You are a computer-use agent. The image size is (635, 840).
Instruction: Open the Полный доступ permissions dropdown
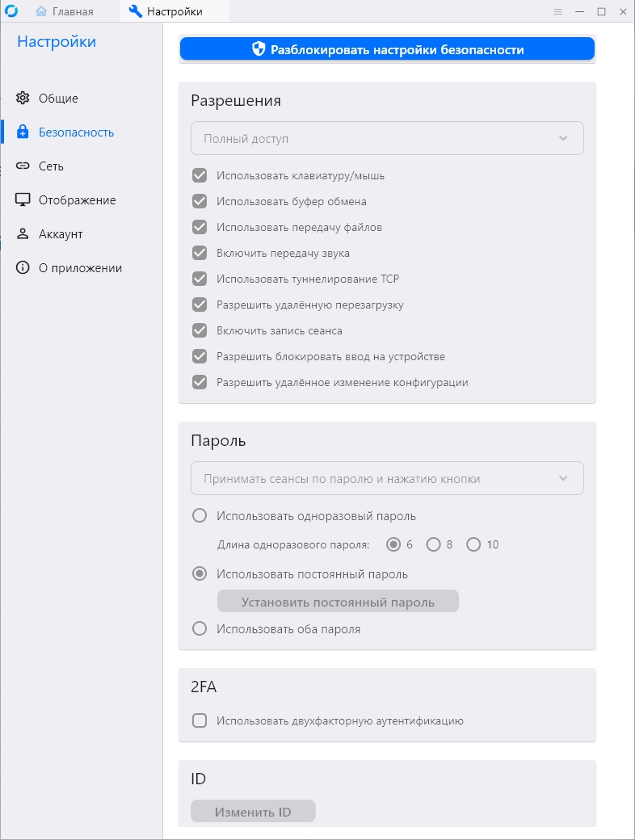[387, 138]
